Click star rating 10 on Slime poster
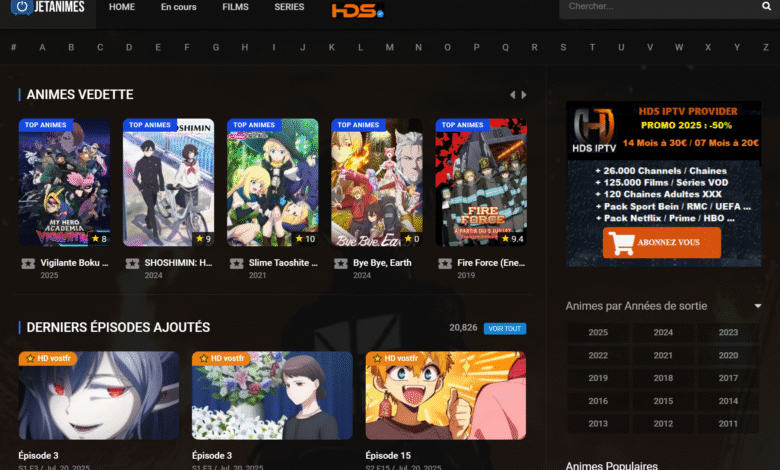Screen dimensions: 780x470 coord(304,239)
